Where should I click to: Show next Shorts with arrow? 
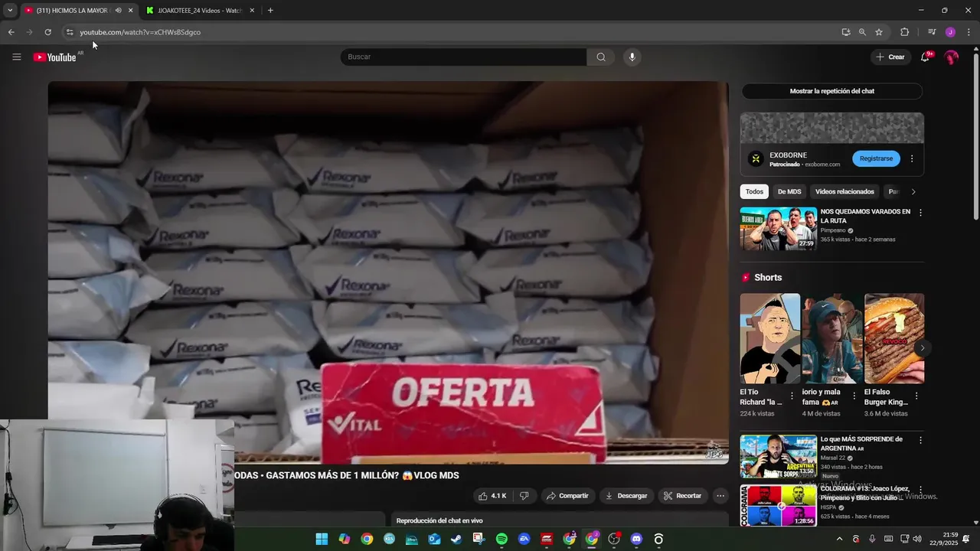923,348
